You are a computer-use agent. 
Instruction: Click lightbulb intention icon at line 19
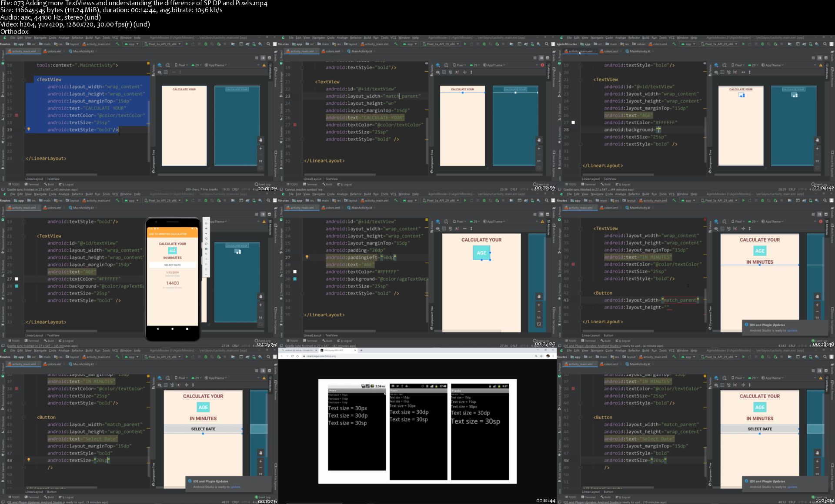[29, 129]
